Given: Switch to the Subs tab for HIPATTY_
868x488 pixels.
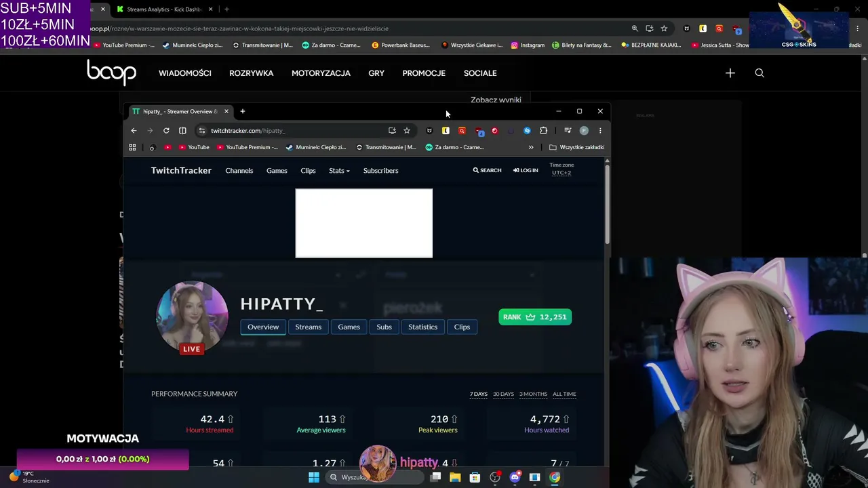Looking at the screenshot, I should (384, 327).
